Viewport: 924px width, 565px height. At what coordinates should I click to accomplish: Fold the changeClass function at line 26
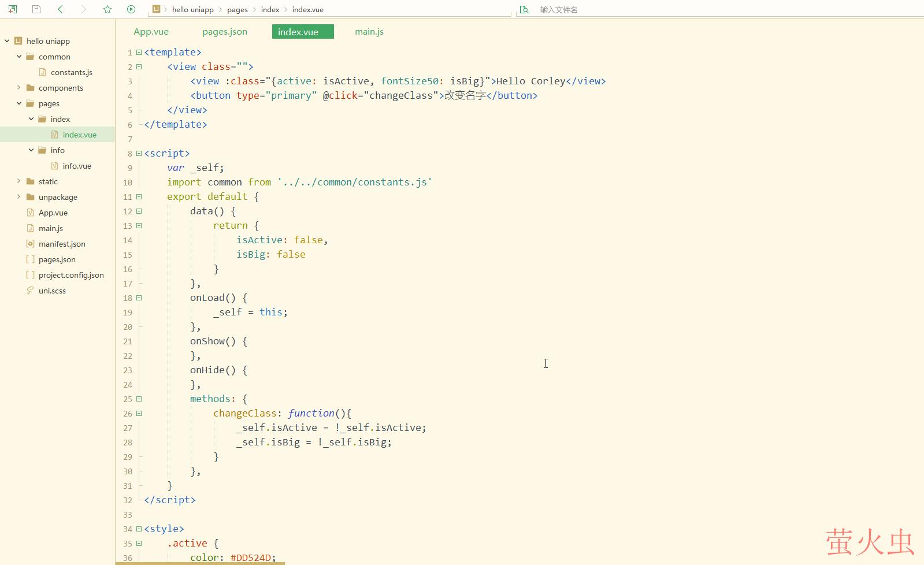tap(139, 413)
